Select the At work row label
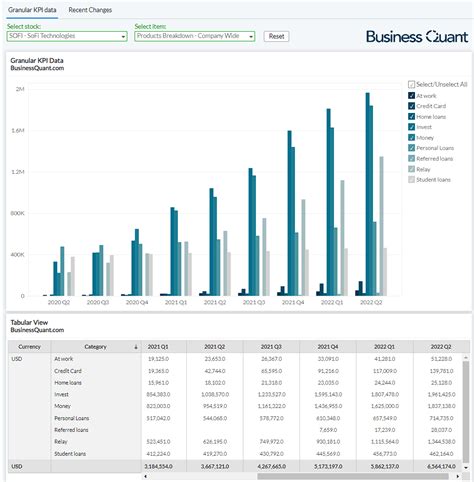The width and height of the screenshot is (474, 482). tap(64, 359)
